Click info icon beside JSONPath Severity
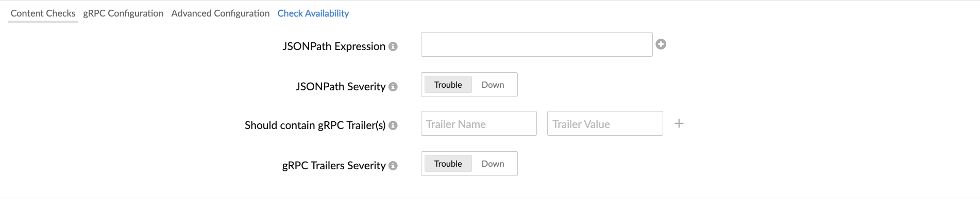 point(393,87)
